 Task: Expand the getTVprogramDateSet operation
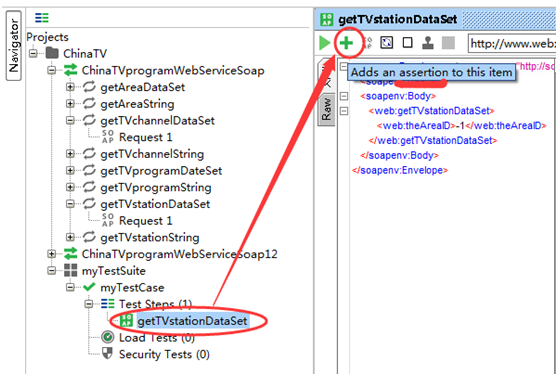click(x=70, y=171)
